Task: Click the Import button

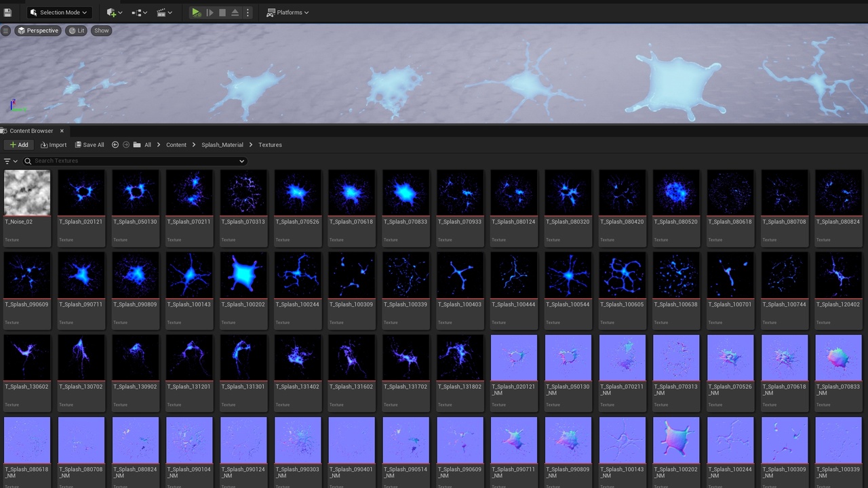Action: (54, 144)
